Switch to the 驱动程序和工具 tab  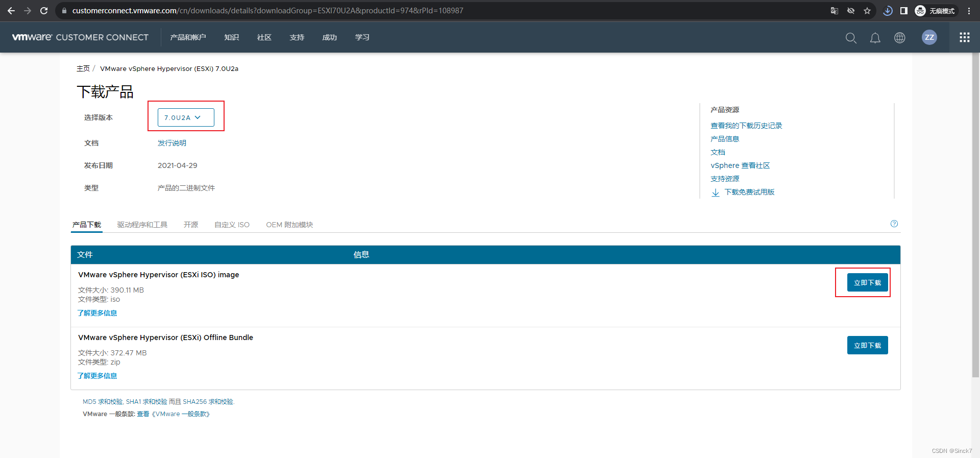142,225
